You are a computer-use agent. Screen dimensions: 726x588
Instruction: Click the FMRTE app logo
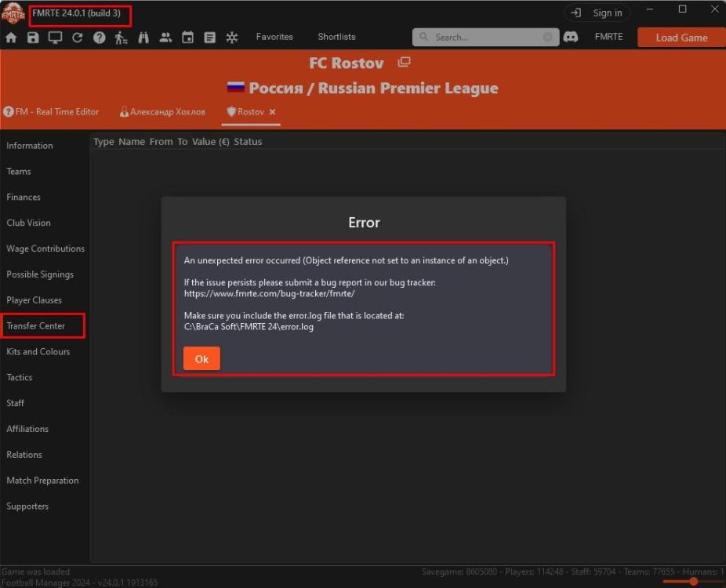pyautogui.click(x=13, y=13)
